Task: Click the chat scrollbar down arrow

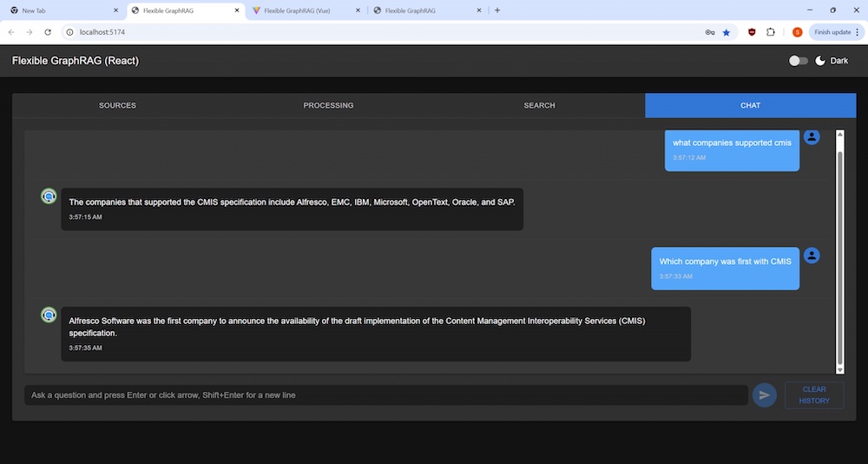Action: [839, 368]
